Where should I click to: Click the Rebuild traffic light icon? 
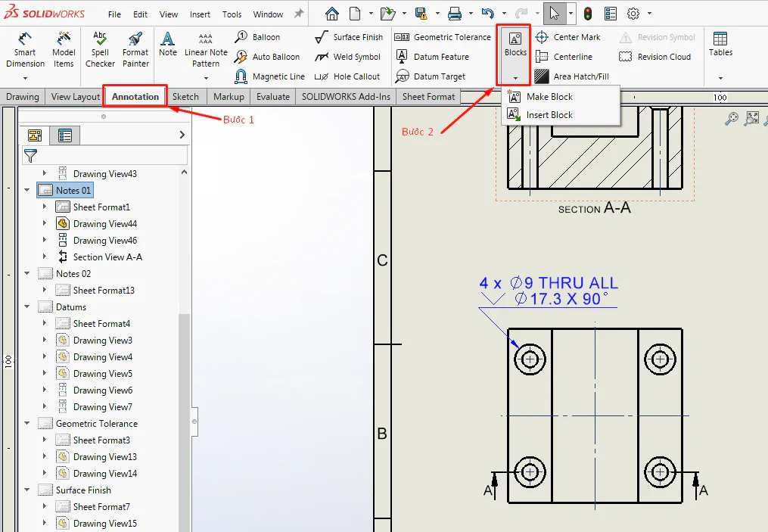coord(588,13)
